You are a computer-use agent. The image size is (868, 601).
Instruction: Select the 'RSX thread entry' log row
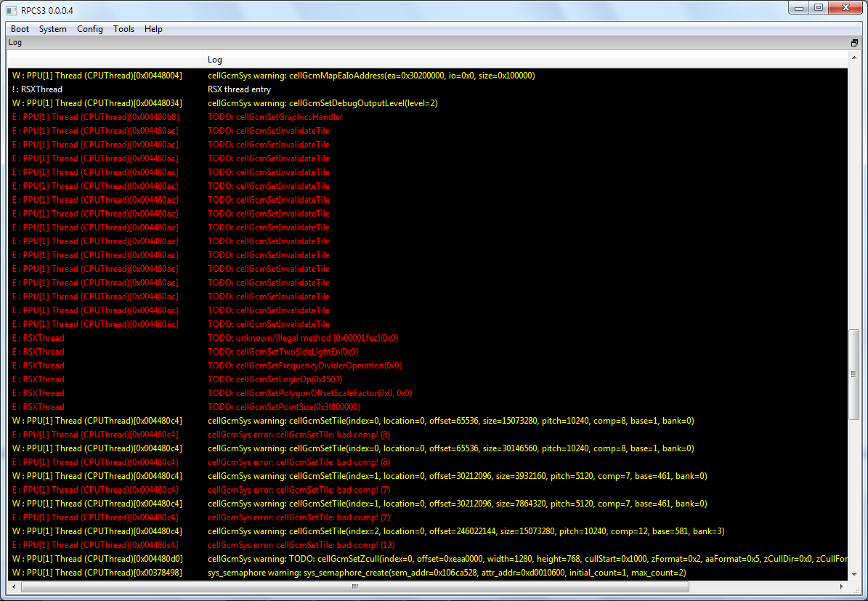[x=239, y=89]
